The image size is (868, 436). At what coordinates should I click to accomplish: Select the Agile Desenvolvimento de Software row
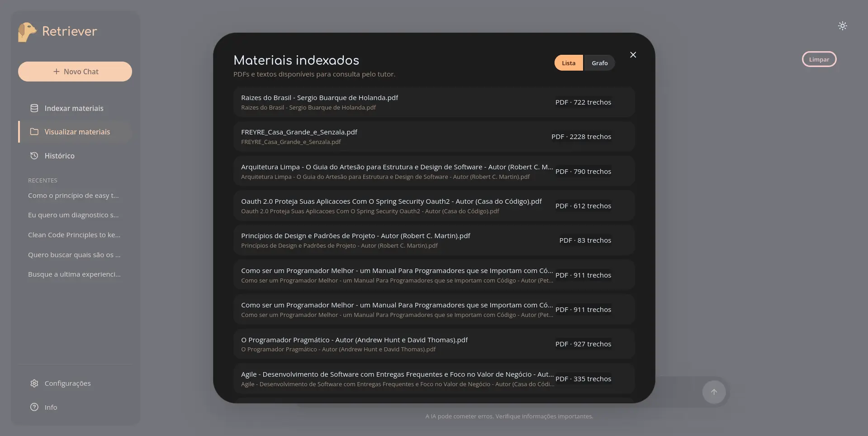[x=434, y=379]
